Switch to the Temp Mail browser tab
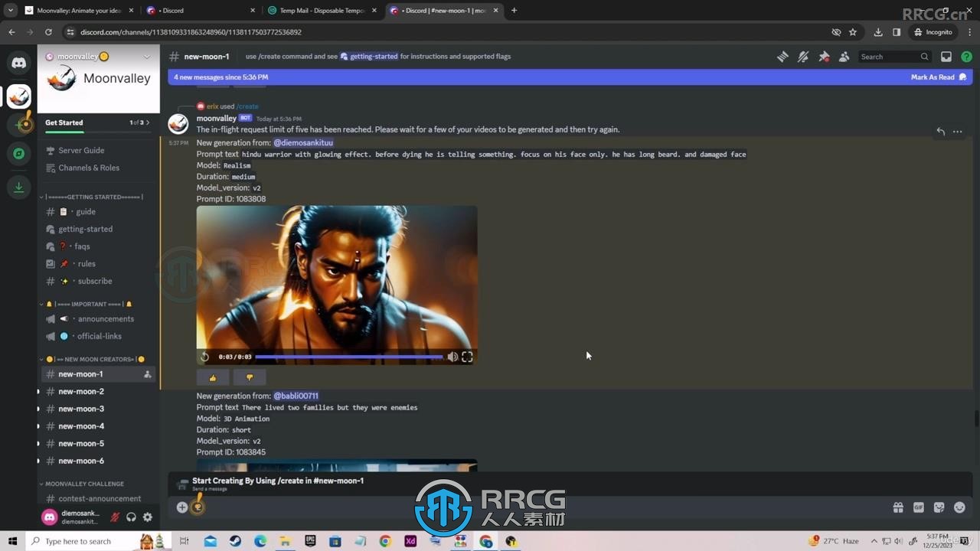Image resolution: width=980 pixels, height=551 pixels. click(x=322, y=11)
